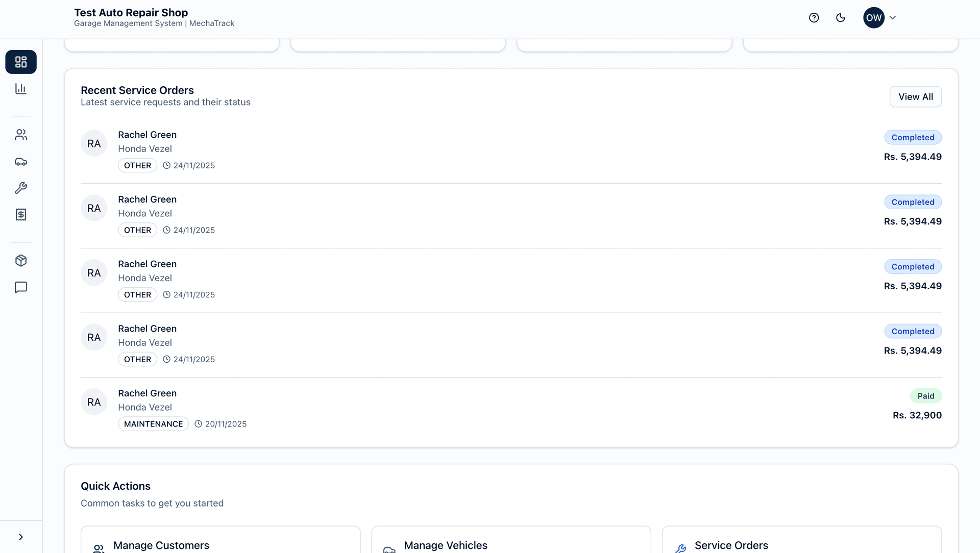
Task: Click the first Completed status badge
Action: [913, 137]
